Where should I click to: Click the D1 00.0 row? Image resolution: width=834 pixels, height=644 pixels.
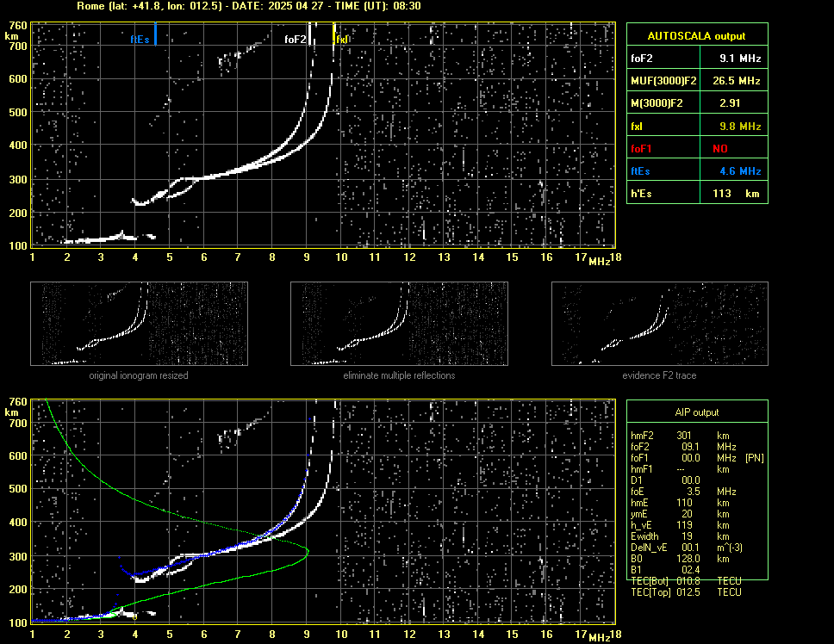click(665, 480)
